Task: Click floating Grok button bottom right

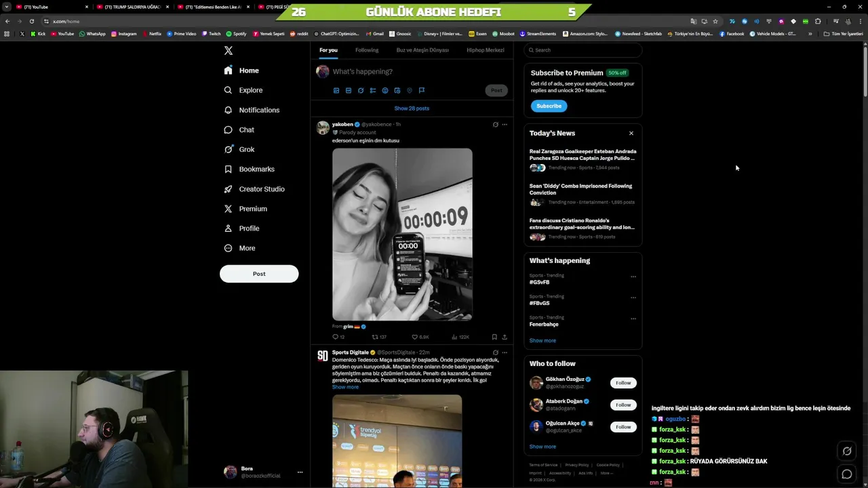Action: [847, 451]
